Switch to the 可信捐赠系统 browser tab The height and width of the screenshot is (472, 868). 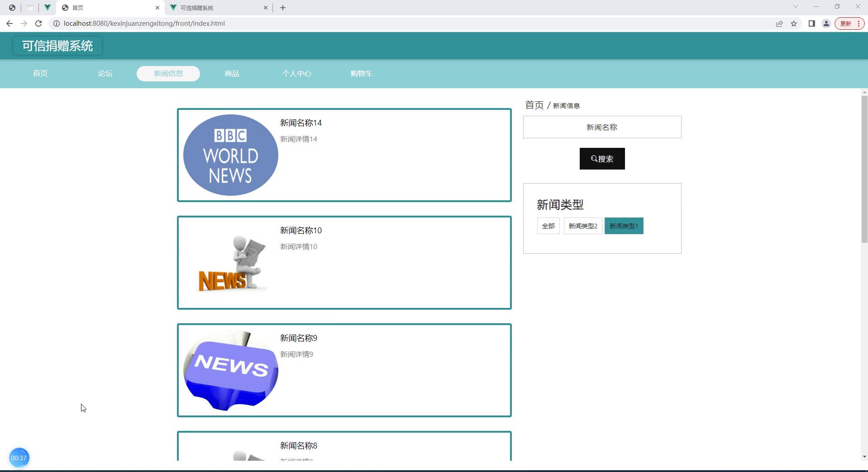click(218, 8)
